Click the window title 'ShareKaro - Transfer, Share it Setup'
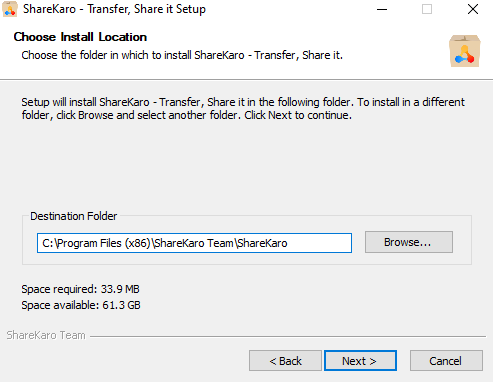Viewport: 493px width, 382px height. [x=114, y=9]
